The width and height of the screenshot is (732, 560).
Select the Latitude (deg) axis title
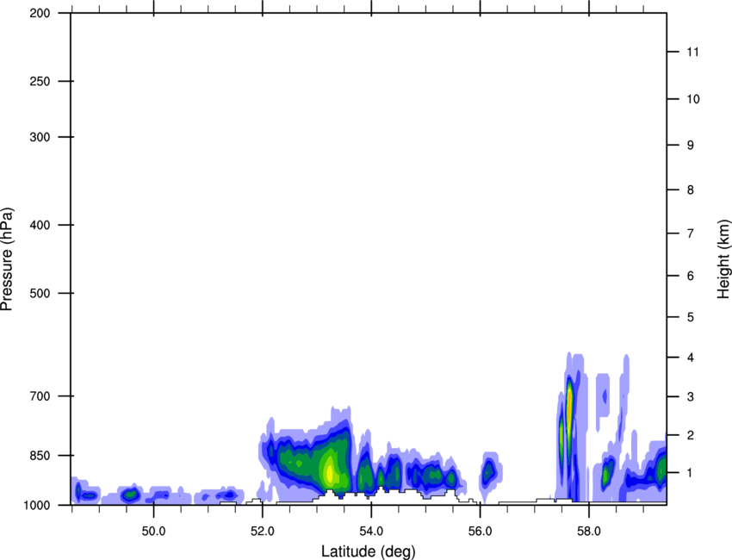pos(368,551)
